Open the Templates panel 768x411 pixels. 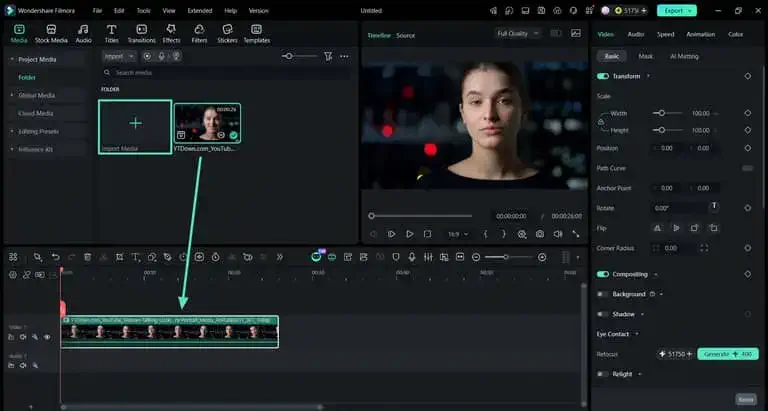[257, 34]
